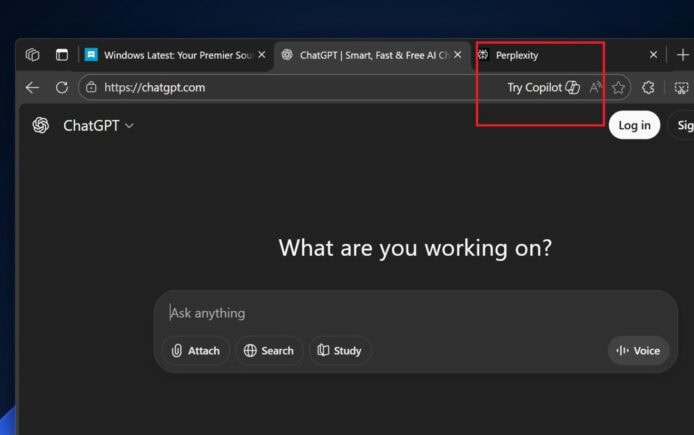Open a new tab with plus button

[x=682, y=55]
